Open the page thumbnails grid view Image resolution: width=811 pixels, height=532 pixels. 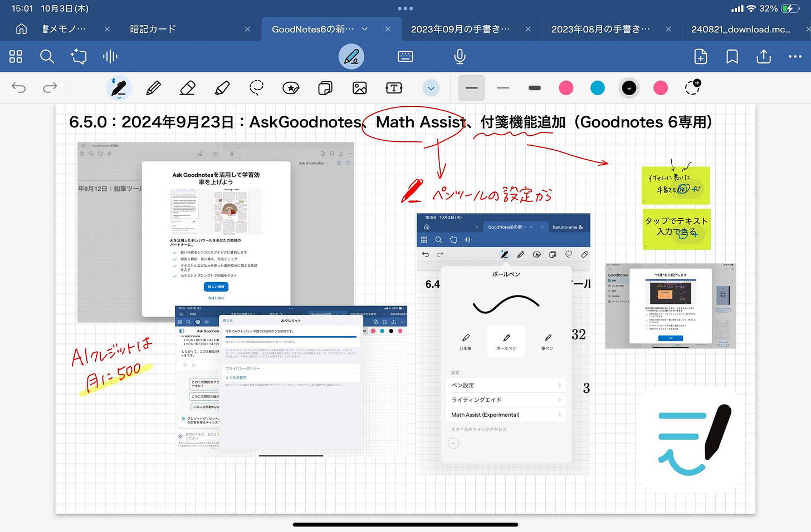click(x=16, y=56)
